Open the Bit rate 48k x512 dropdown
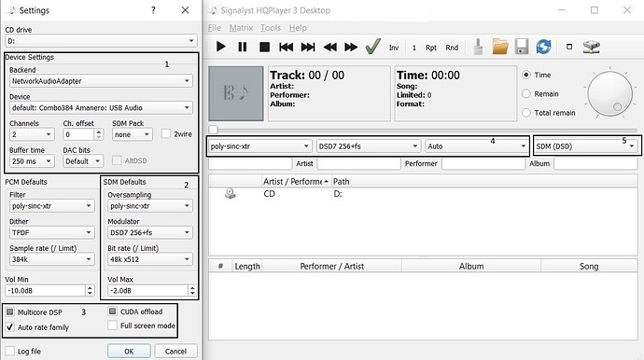644x360 pixels. 150,259
